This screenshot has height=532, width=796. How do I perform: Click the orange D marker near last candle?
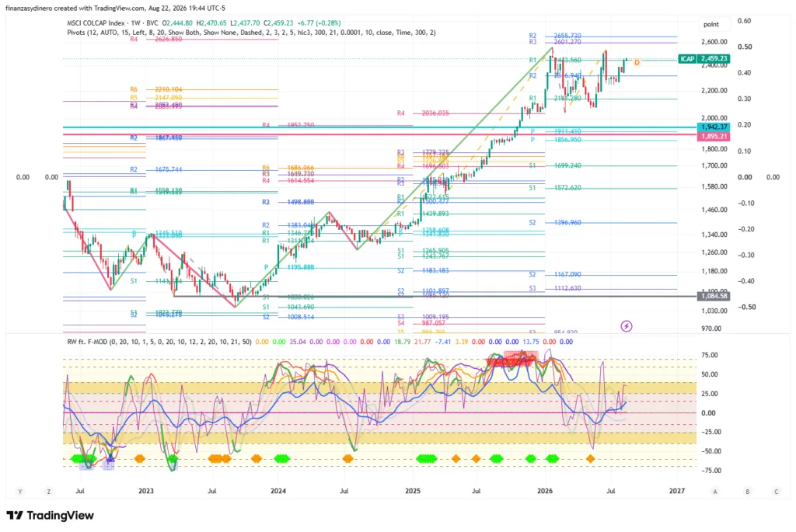pos(637,62)
